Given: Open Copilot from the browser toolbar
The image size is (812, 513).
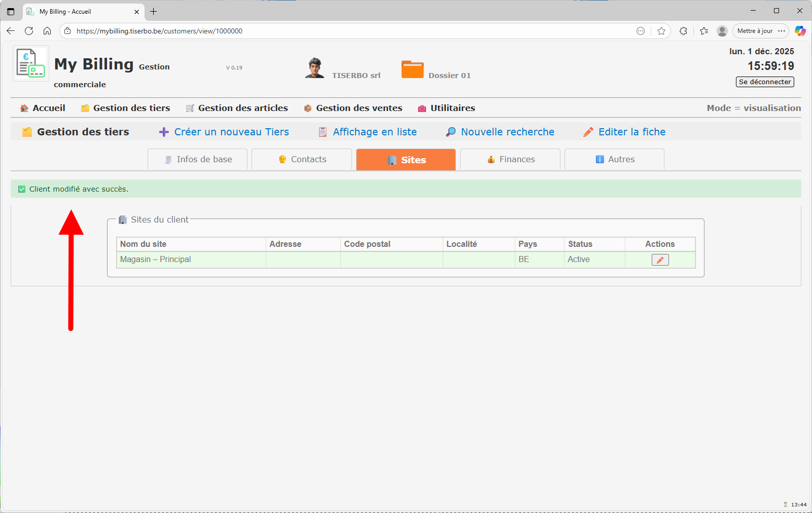Looking at the screenshot, I should (x=800, y=31).
